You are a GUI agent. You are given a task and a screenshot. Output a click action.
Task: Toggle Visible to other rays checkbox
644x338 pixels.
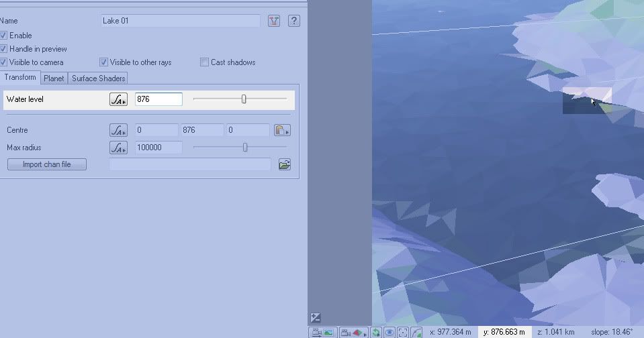104,62
